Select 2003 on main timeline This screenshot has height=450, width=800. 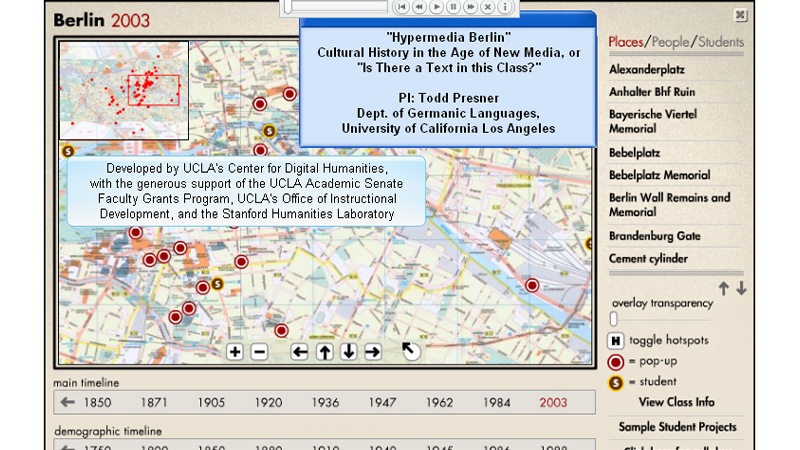(554, 403)
